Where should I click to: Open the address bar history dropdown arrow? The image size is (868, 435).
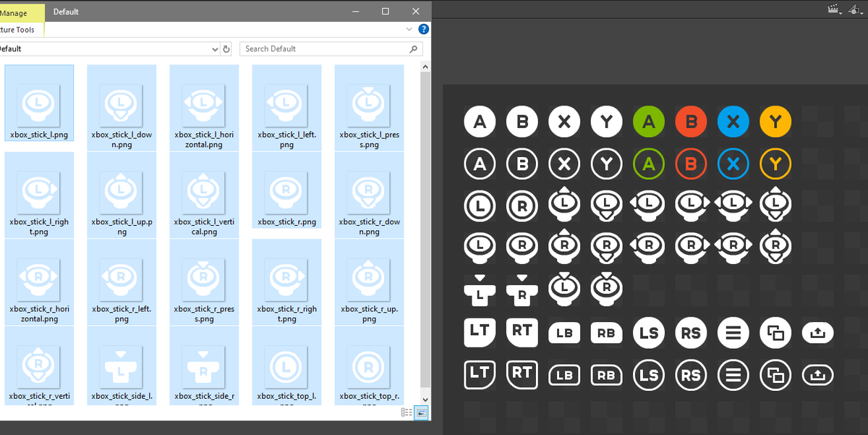coord(215,49)
